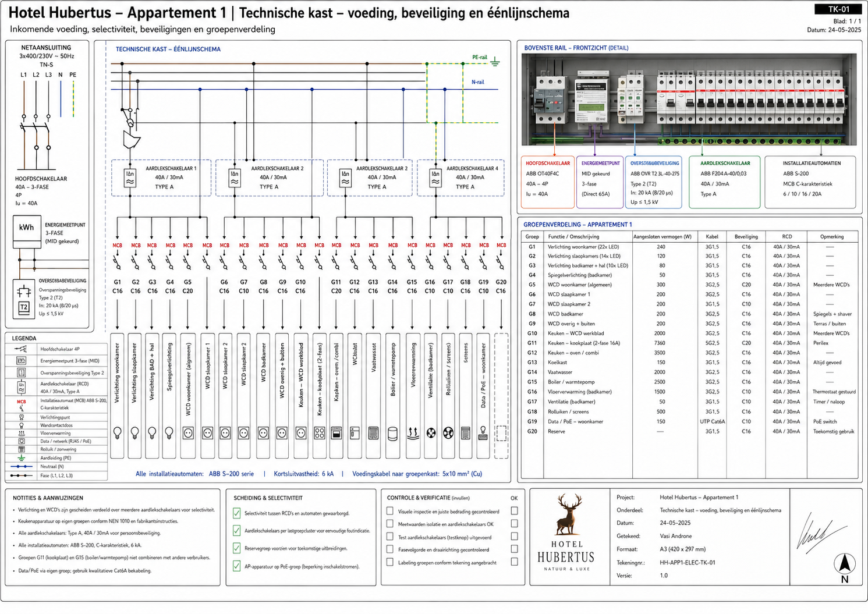The width and height of the screenshot is (868, 614).
Task: Click the 'UTP Cat6A' cable cell in row G19
Action: pyautogui.click(x=712, y=421)
